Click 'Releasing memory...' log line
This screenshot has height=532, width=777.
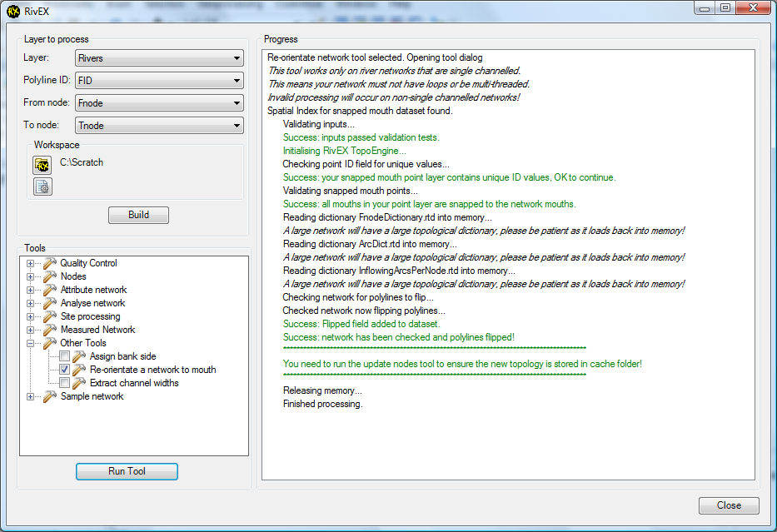click(322, 390)
